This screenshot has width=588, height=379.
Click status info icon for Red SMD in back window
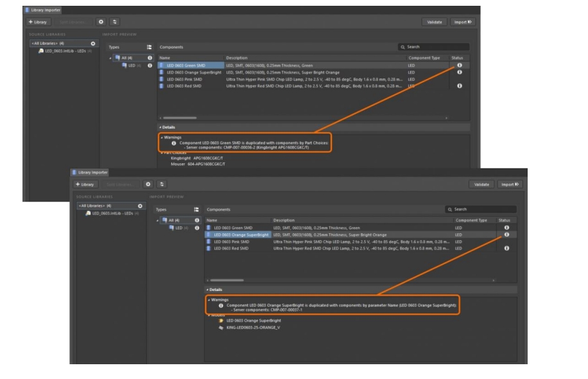(x=460, y=86)
